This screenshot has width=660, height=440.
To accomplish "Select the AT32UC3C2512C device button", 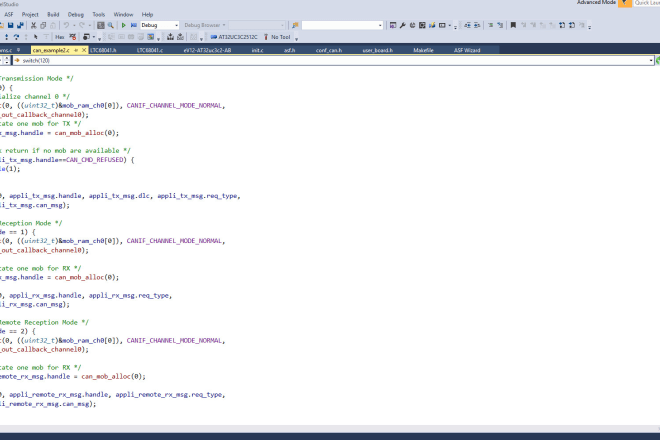I will pos(234,37).
